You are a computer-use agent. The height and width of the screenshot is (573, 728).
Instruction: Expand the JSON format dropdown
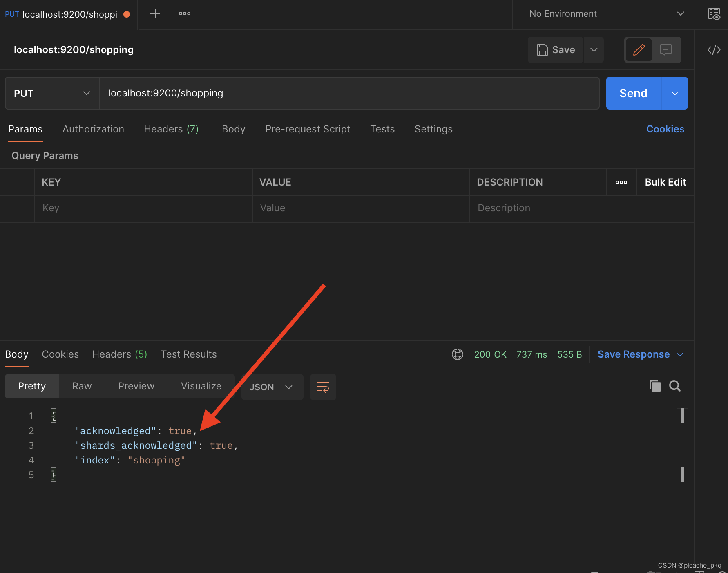tap(272, 387)
